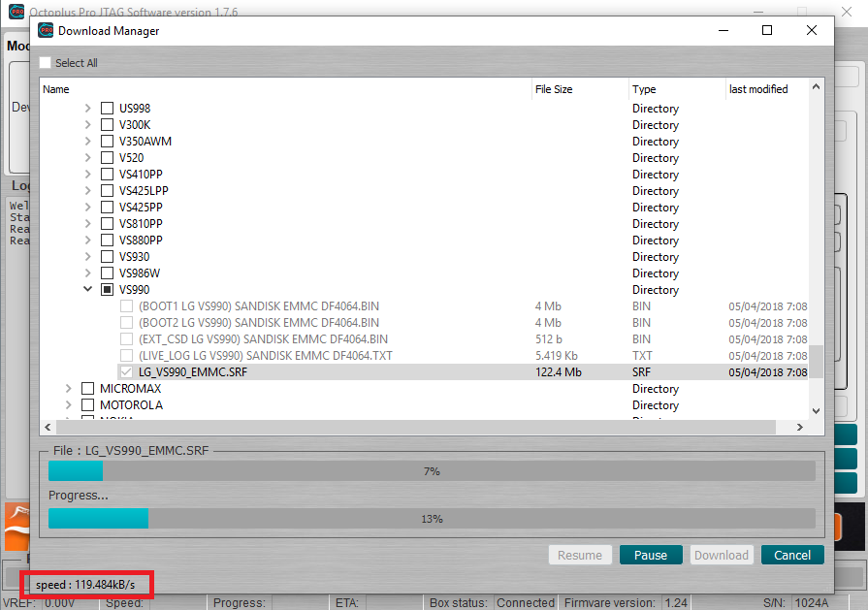Check the VS425LPP folder checkbox
This screenshot has width=868, height=610.
[x=108, y=190]
